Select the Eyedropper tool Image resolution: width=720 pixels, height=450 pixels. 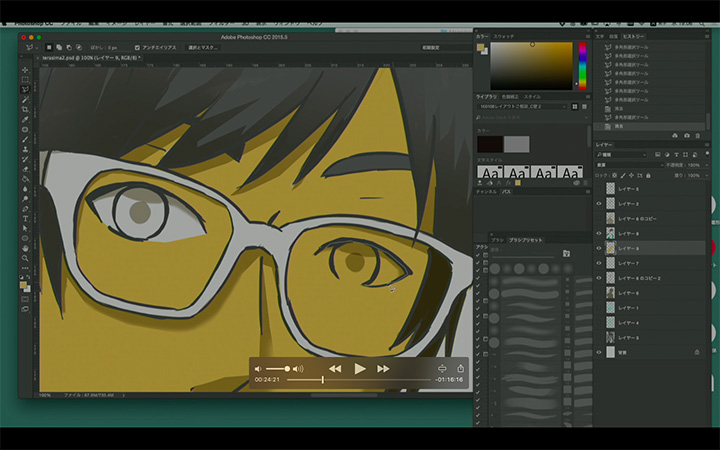click(x=25, y=119)
